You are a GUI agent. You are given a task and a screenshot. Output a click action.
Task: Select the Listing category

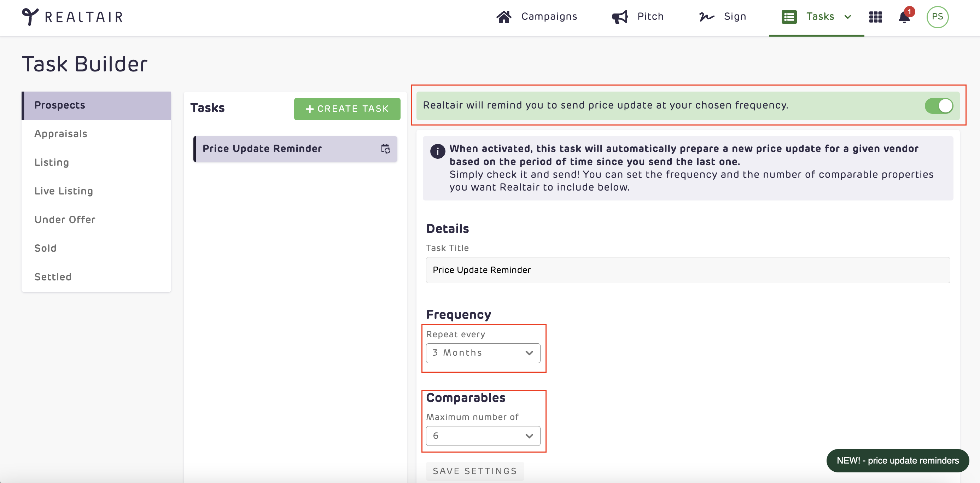[x=96, y=163]
